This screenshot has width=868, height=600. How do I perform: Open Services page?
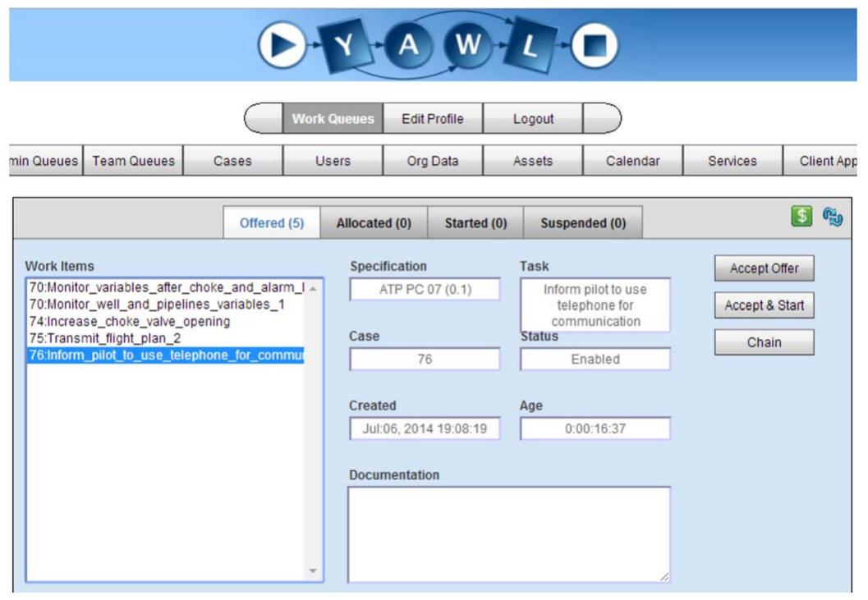tap(733, 161)
